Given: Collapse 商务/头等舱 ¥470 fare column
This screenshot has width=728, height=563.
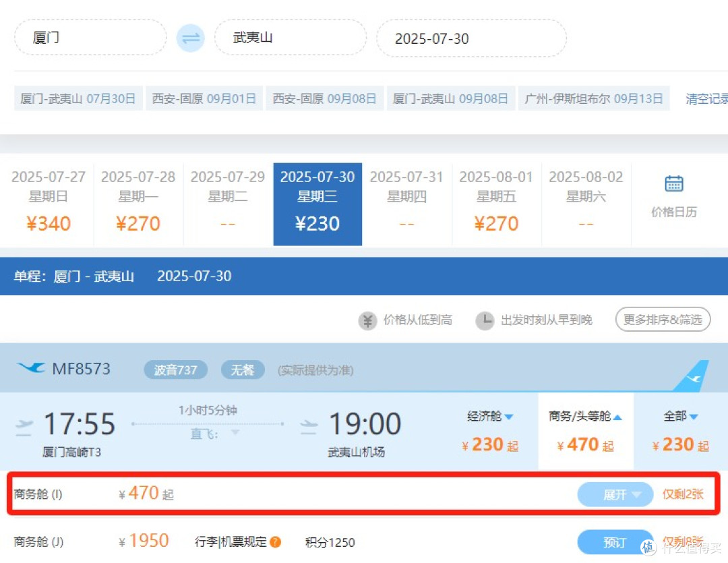Looking at the screenshot, I should click(586, 432).
